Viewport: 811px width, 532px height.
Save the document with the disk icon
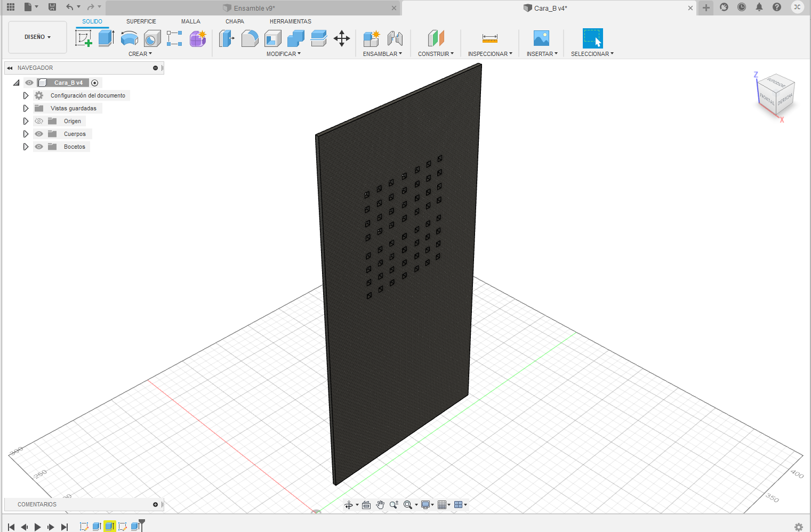[x=52, y=7]
